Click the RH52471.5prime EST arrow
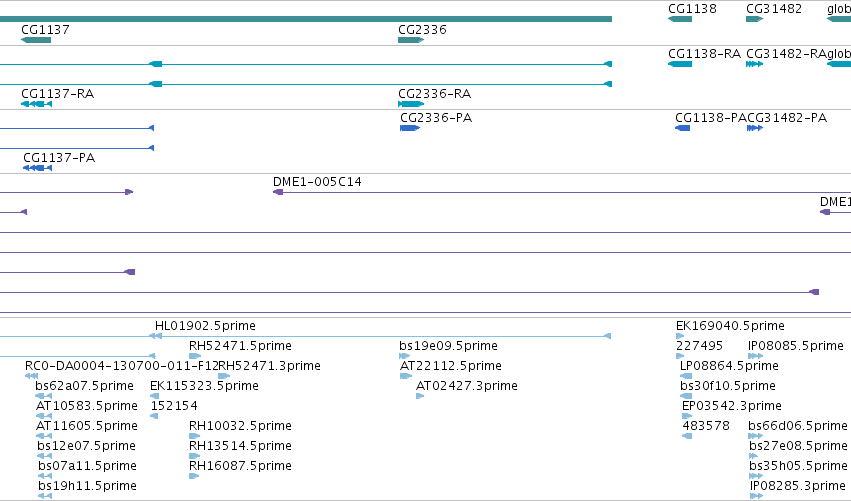The height and width of the screenshot is (501, 851). [x=195, y=356]
